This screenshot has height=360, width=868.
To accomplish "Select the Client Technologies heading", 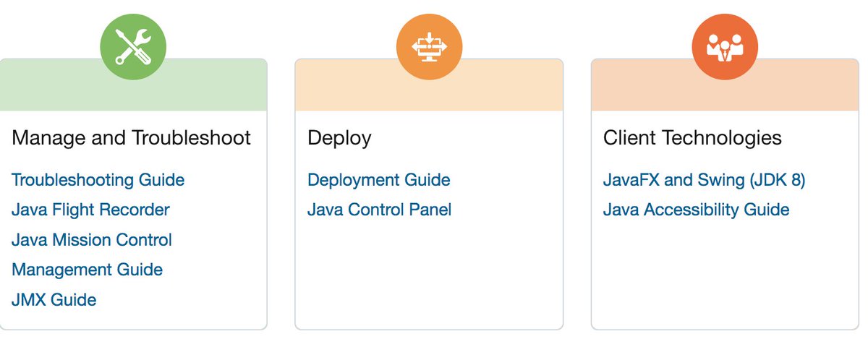I will (x=693, y=138).
